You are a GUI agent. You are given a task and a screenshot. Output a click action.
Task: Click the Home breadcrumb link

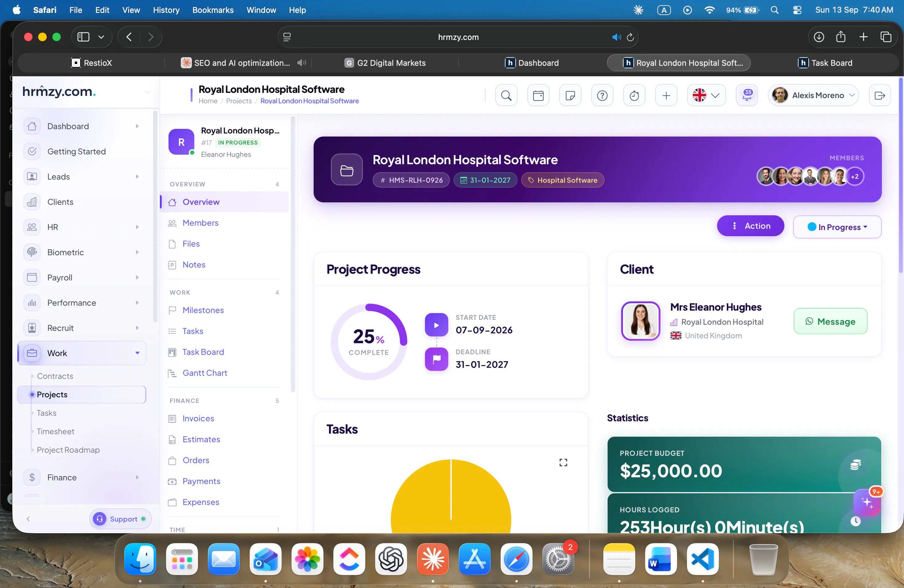pyautogui.click(x=208, y=101)
